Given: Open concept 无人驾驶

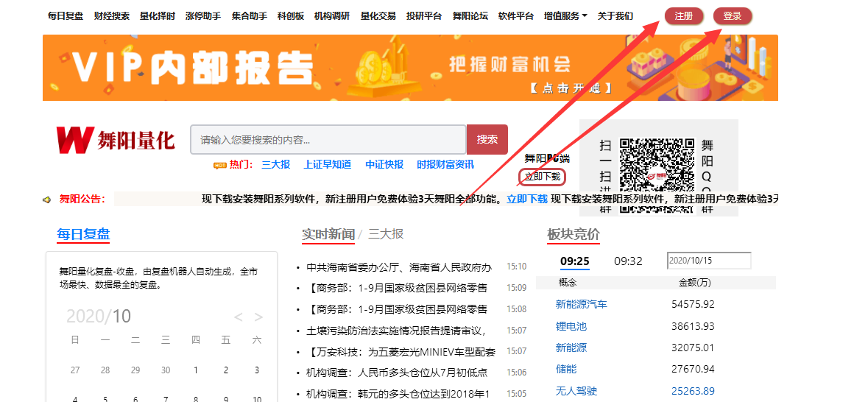Looking at the screenshot, I should 576,391.
